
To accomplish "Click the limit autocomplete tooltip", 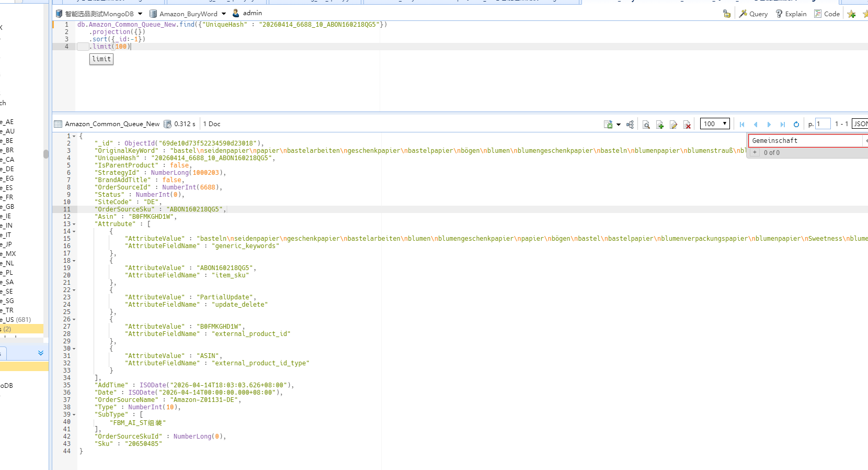I will (x=101, y=59).
